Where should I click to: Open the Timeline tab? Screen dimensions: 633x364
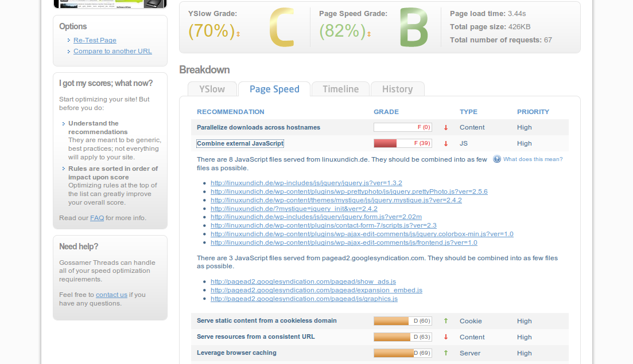point(340,89)
